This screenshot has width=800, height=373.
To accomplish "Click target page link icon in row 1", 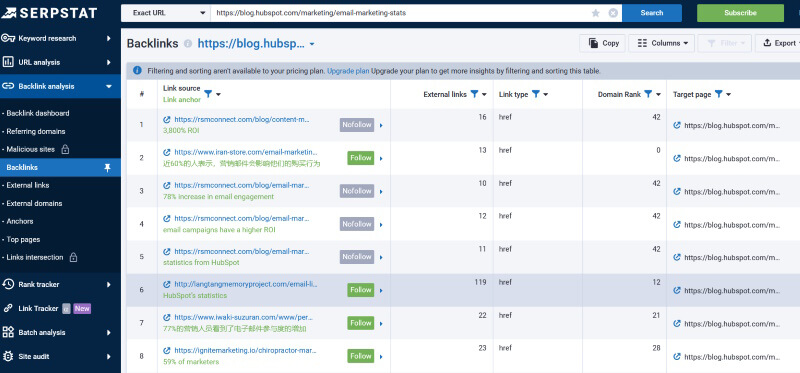I will point(677,125).
